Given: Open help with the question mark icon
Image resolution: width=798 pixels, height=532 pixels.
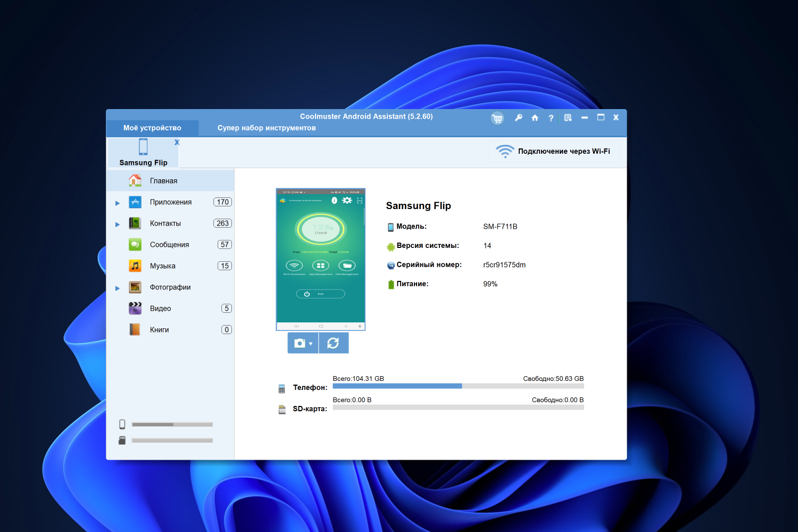Looking at the screenshot, I should pos(551,118).
